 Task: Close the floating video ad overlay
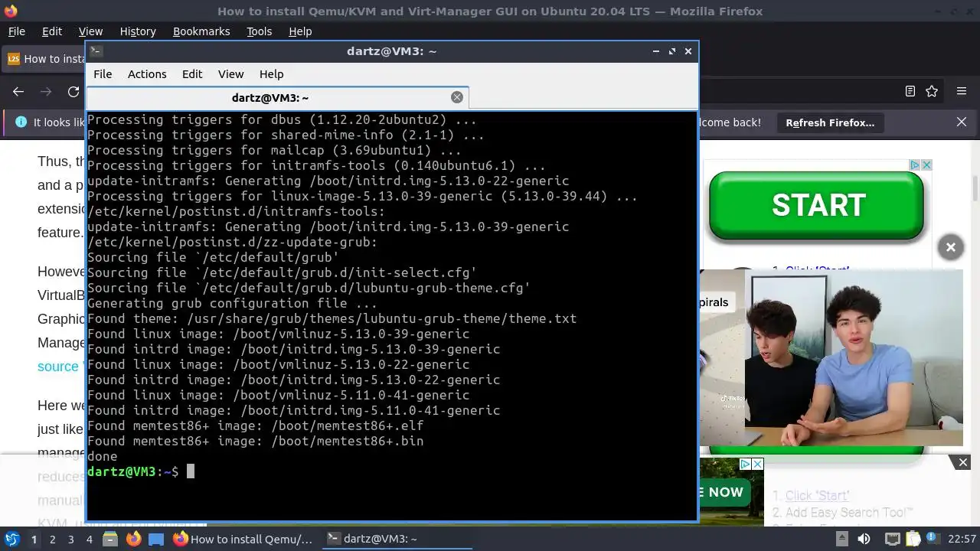pyautogui.click(x=950, y=247)
